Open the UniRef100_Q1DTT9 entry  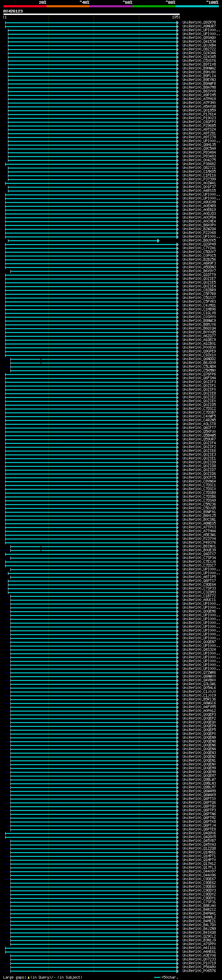(x=199, y=275)
